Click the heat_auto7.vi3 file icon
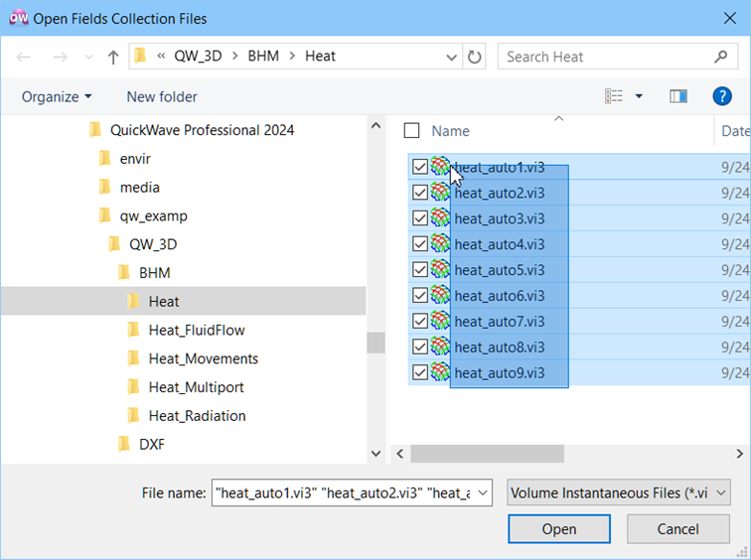The width and height of the screenshot is (751, 560). (440, 321)
